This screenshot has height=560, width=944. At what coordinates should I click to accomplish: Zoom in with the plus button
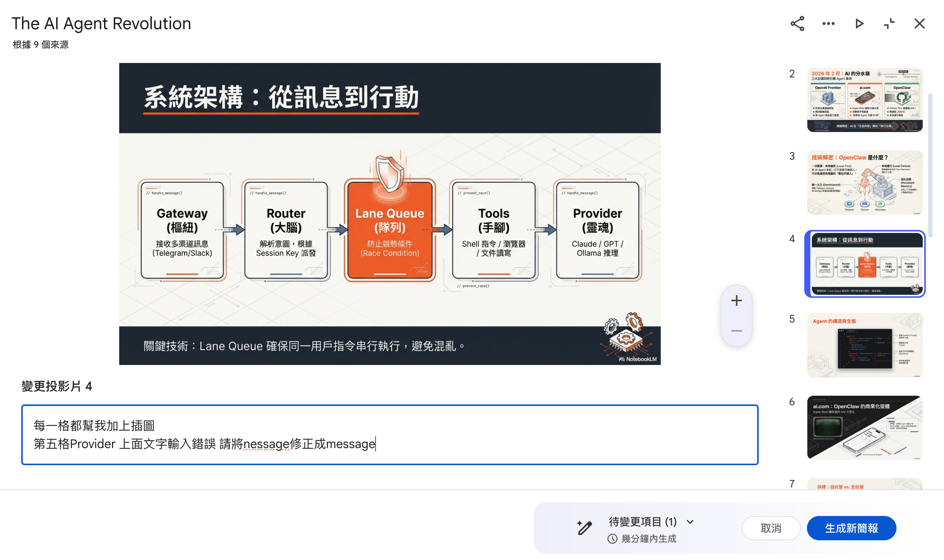736,300
